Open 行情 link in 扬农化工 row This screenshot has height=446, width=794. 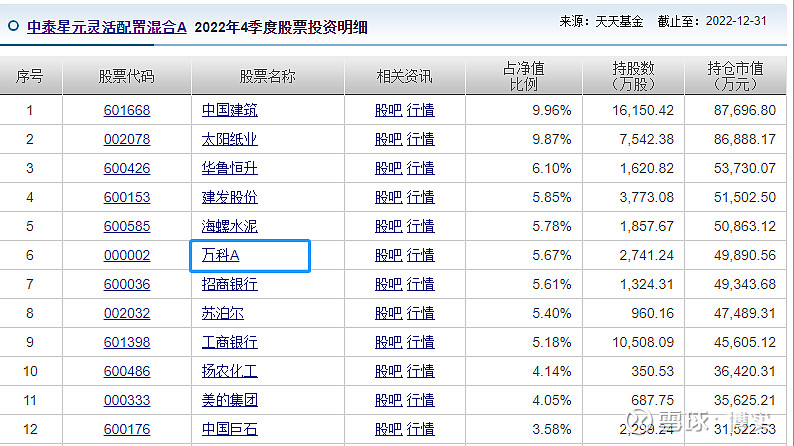[420, 372]
